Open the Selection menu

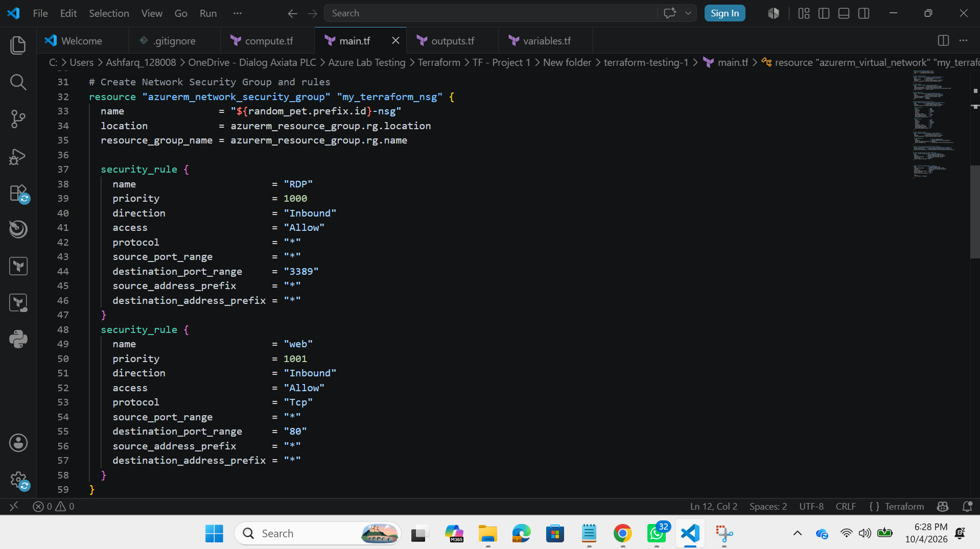pos(109,13)
